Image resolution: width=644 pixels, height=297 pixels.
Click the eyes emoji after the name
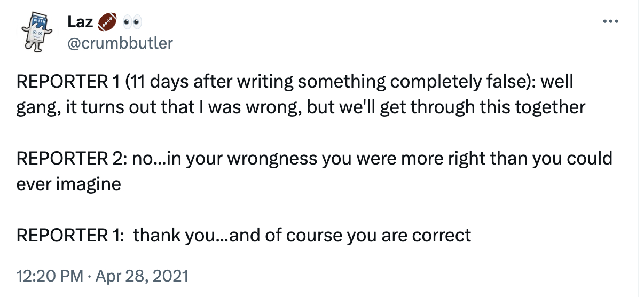(x=131, y=22)
